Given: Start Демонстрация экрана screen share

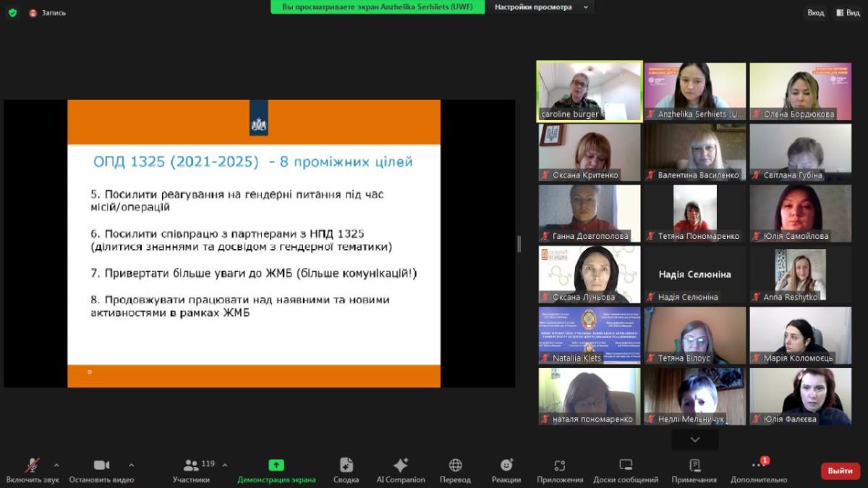Looking at the screenshot, I should click(x=276, y=471).
